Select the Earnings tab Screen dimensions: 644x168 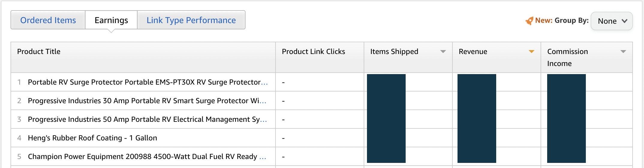[111, 20]
